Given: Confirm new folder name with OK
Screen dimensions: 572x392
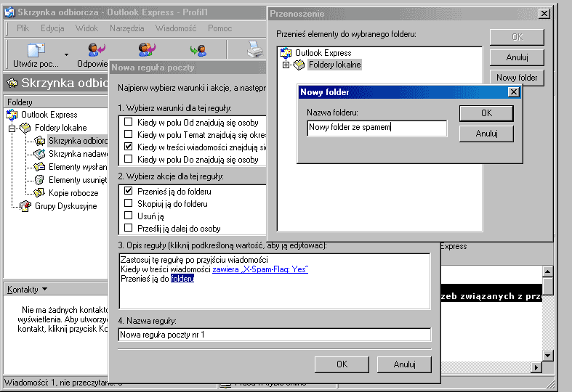Looking at the screenshot, I should pos(486,113).
